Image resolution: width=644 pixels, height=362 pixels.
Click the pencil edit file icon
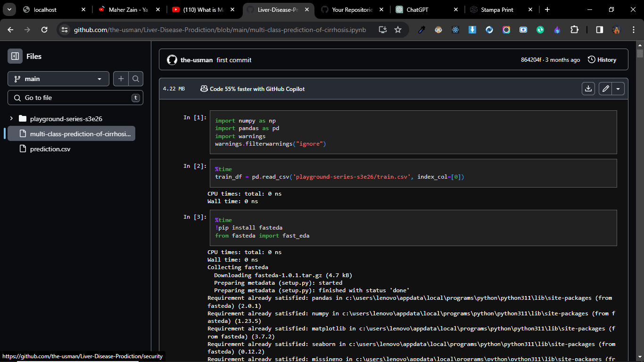tap(606, 89)
